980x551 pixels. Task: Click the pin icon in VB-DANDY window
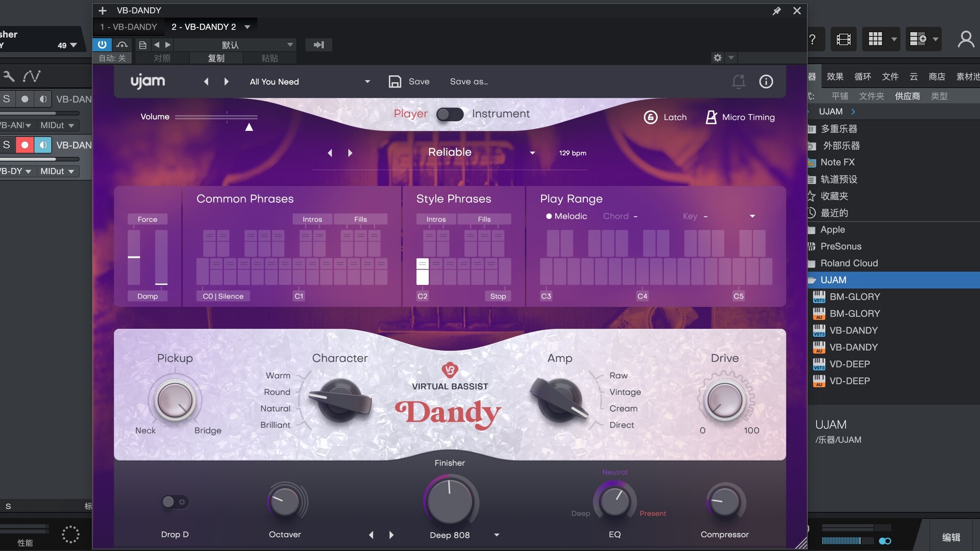(776, 11)
